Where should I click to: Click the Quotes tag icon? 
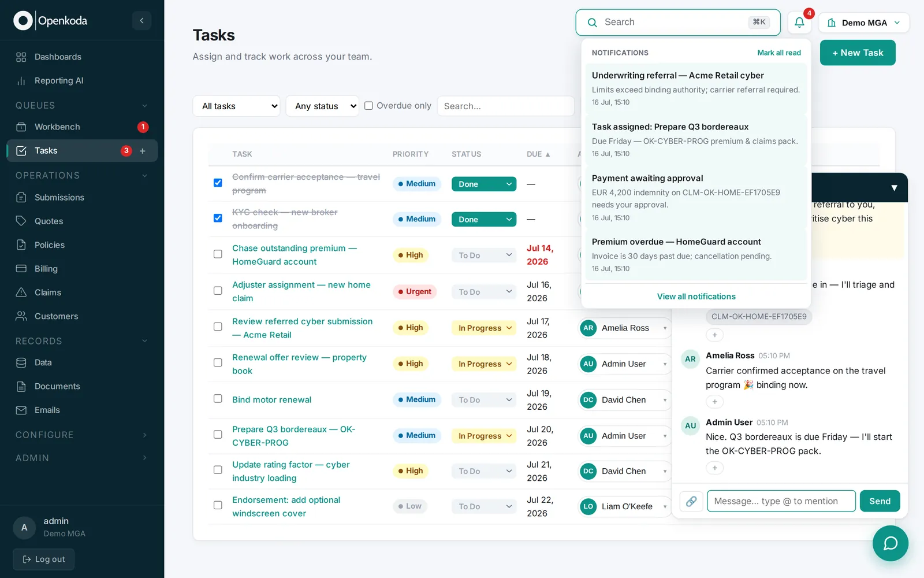(x=21, y=221)
